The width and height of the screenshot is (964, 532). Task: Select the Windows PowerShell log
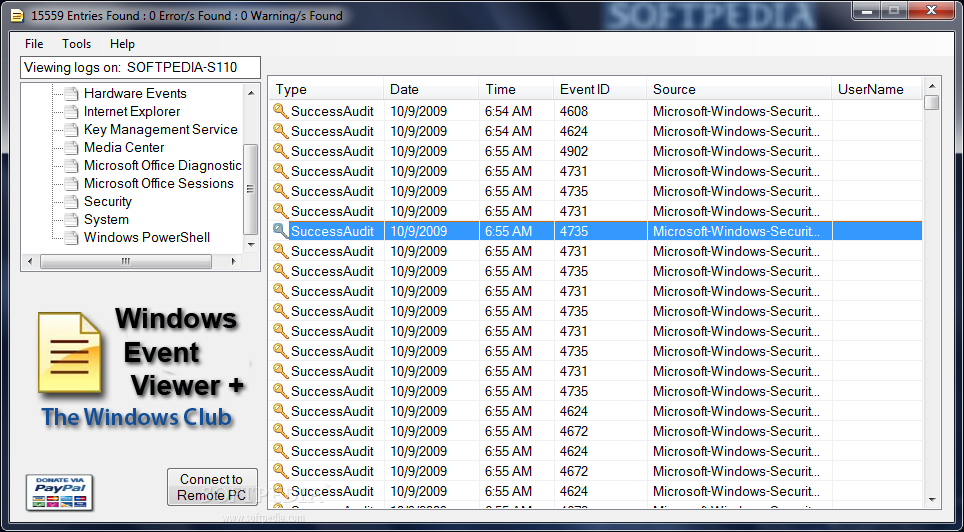tap(147, 237)
